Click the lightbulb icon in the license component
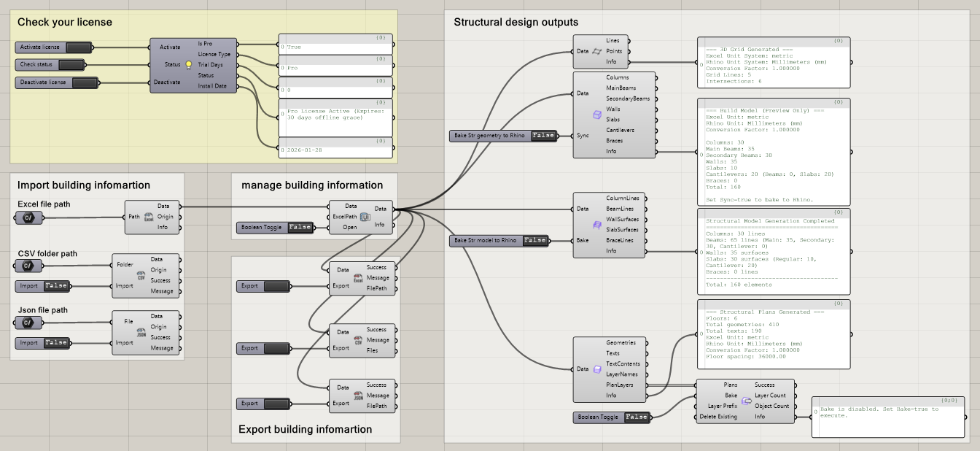 point(187,65)
